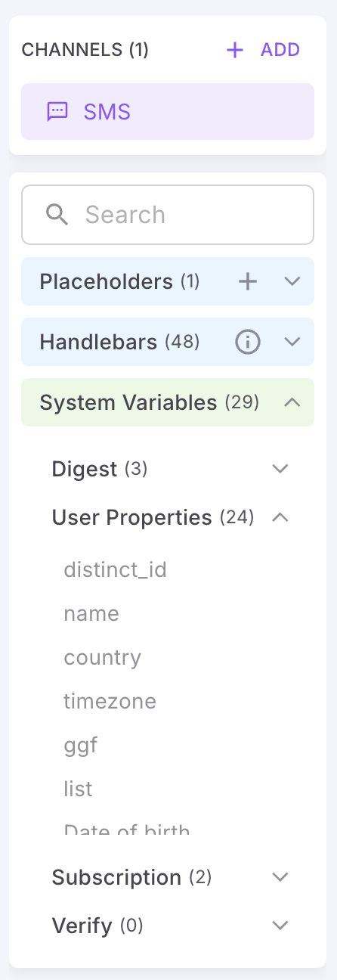Select the SMS chat bubble icon
337x980 pixels.
pyautogui.click(x=57, y=112)
